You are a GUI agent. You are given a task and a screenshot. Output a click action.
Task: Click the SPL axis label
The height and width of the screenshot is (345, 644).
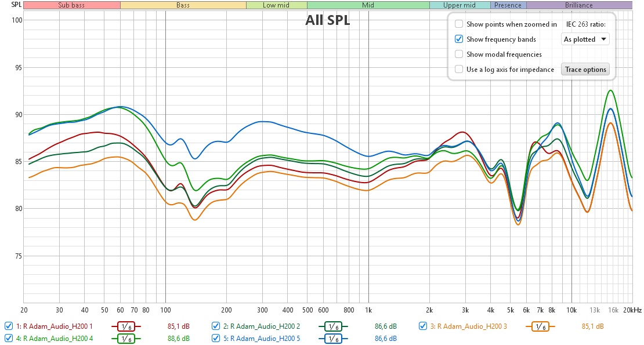coord(16,5)
